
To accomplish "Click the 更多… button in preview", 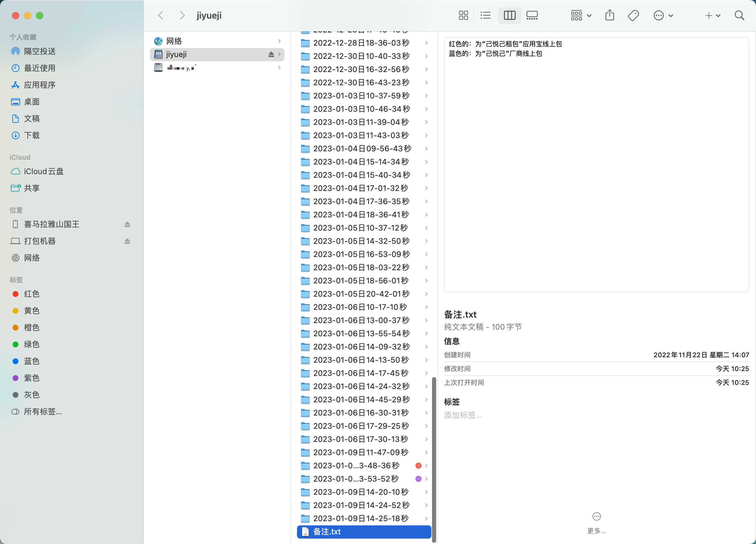I will [596, 523].
